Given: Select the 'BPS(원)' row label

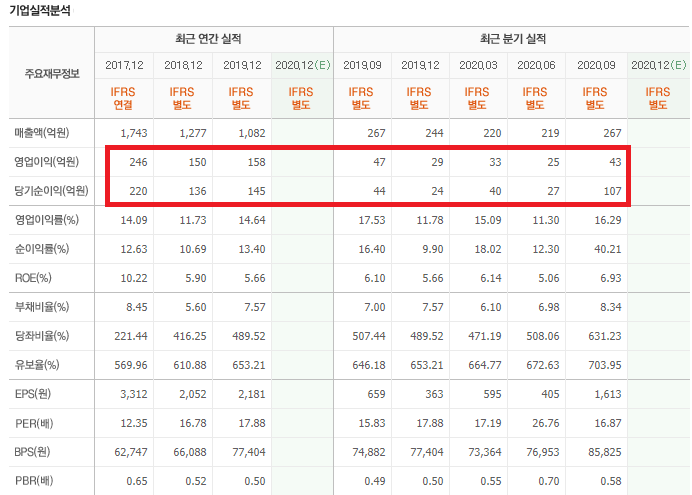Looking at the screenshot, I should 33,452.
